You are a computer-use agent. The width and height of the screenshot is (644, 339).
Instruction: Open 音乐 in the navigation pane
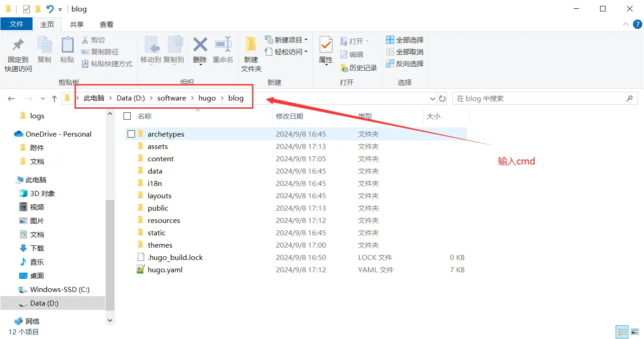[32, 262]
